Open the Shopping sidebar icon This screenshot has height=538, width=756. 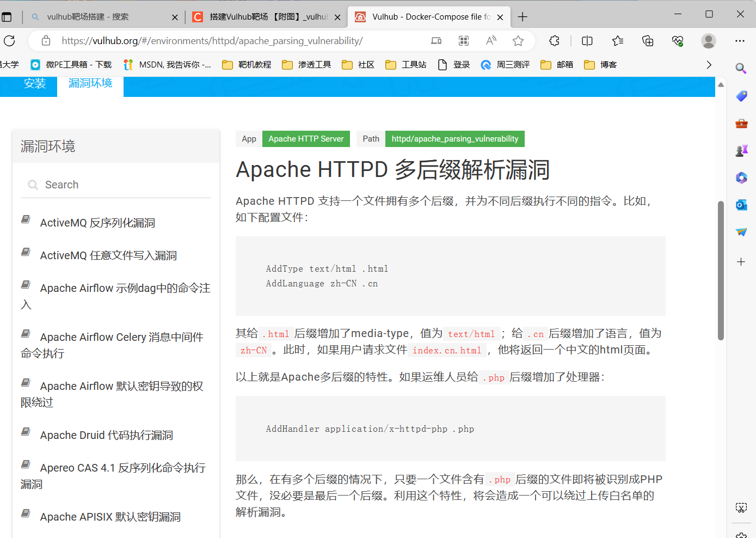point(741,96)
